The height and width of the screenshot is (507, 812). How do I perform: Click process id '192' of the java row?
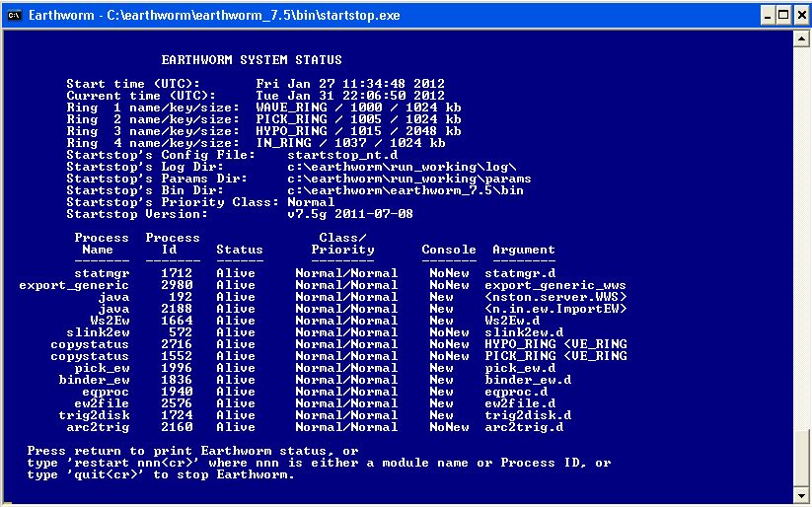(181, 297)
